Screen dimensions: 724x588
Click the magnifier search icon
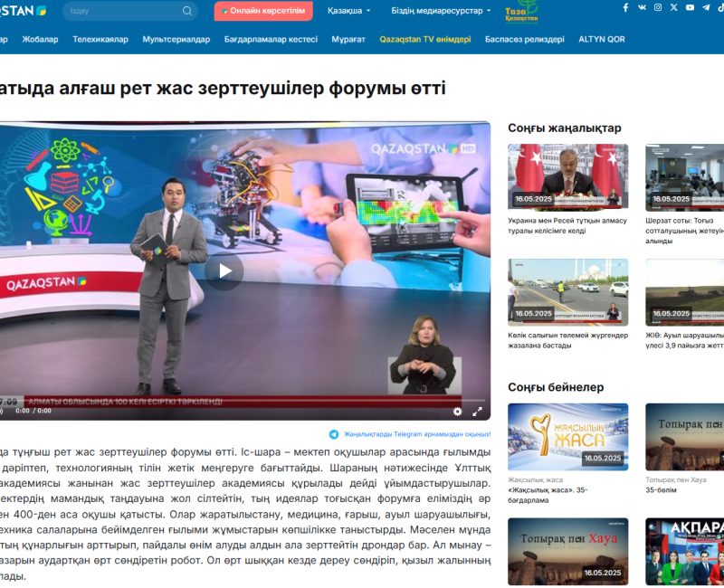[187, 11]
